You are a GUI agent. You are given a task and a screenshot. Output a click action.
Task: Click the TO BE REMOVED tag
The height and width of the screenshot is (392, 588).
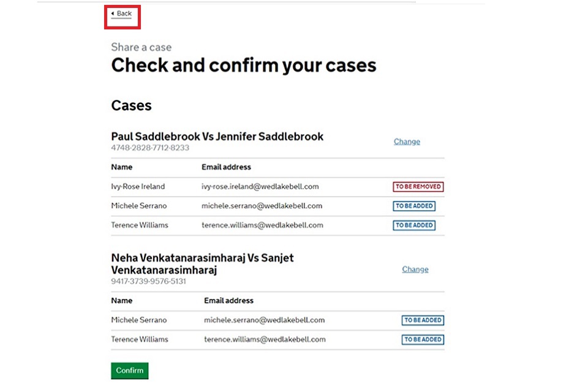click(418, 187)
